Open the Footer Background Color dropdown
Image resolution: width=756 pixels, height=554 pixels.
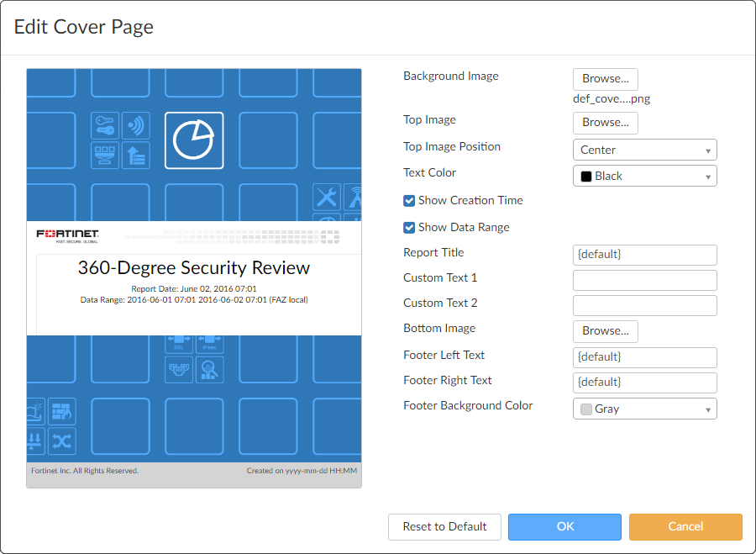pyautogui.click(x=644, y=409)
